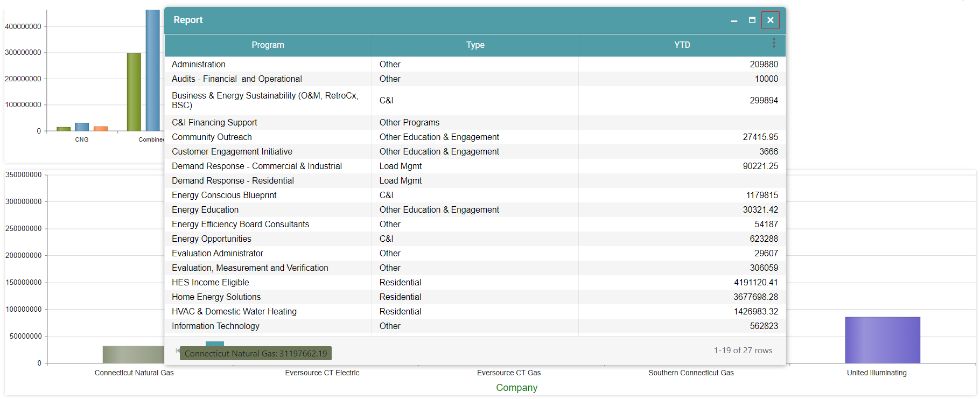980x399 pixels.
Task: Click the Community Outreach row
Action: (212, 137)
